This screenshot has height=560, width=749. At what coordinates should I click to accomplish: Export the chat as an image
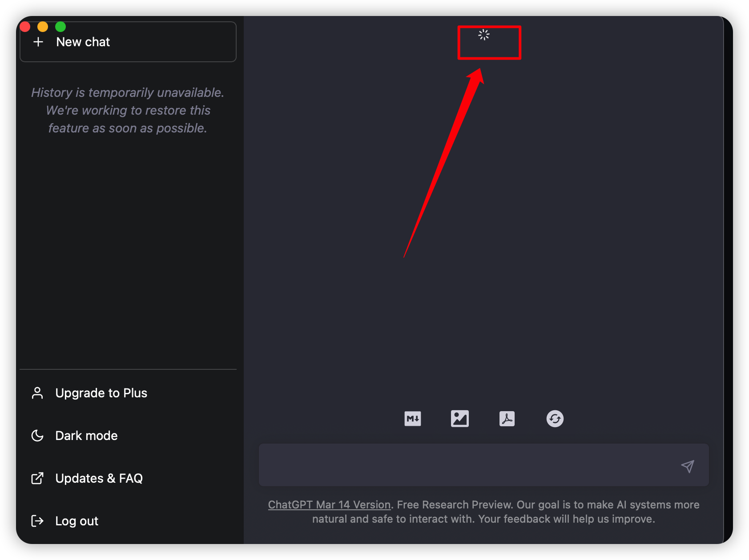point(460,418)
